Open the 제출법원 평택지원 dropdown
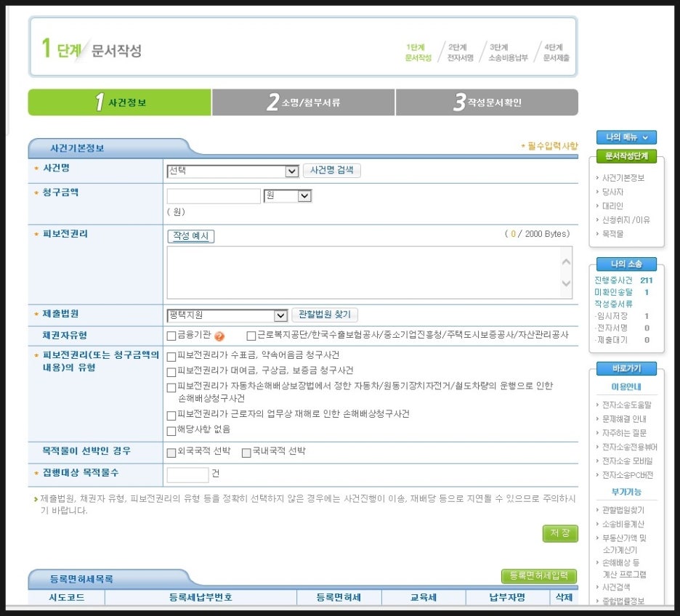The width and height of the screenshot is (680, 616). 227,315
